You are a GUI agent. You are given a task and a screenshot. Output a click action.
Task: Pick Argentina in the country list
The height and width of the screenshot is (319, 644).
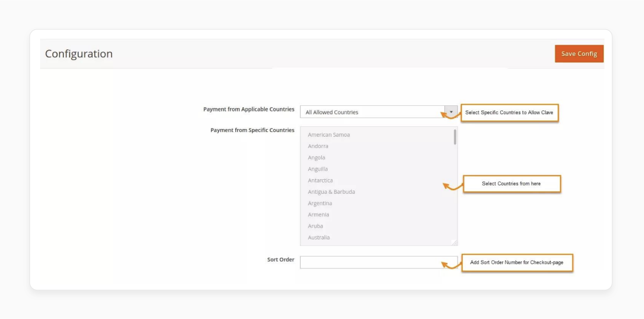click(320, 203)
